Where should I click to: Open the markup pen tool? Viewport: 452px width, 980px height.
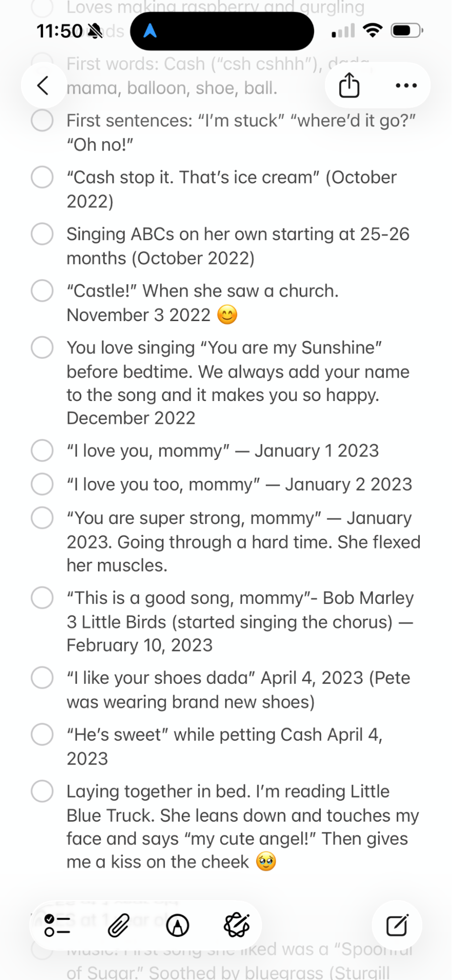coord(178,925)
